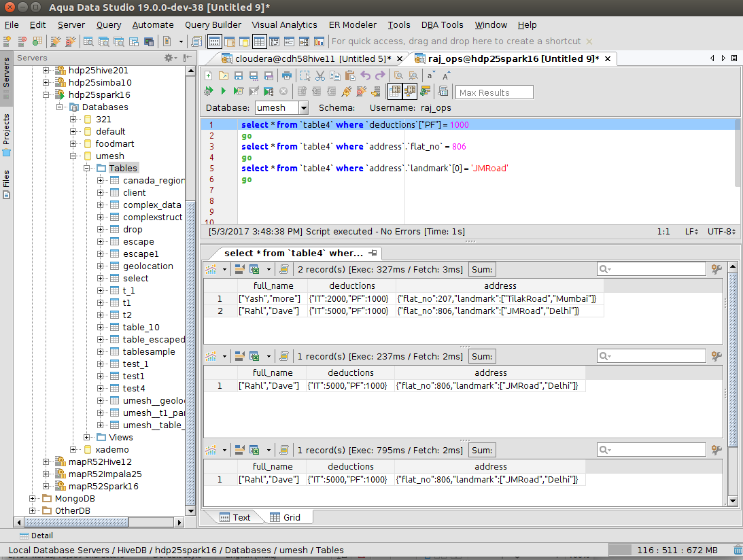Click the green Execute query arrow
Screen dimensions: 743x560
[x=223, y=91]
